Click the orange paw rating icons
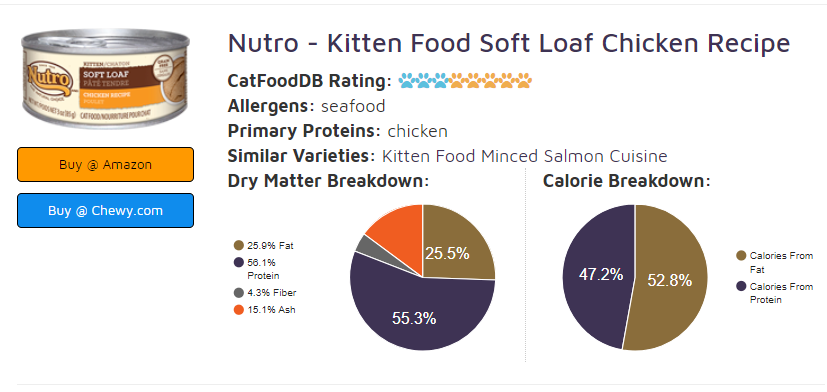This screenshot has width=827, height=392. [491, 80]
